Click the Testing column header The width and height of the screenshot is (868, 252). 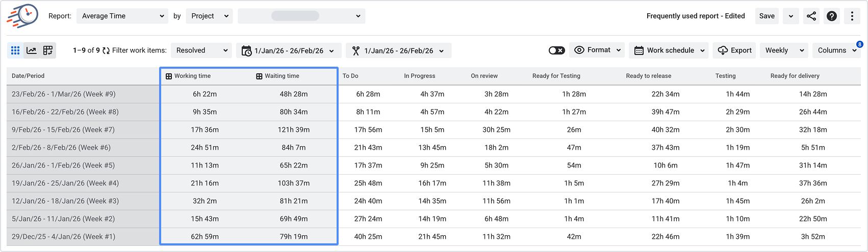[726, 76]
